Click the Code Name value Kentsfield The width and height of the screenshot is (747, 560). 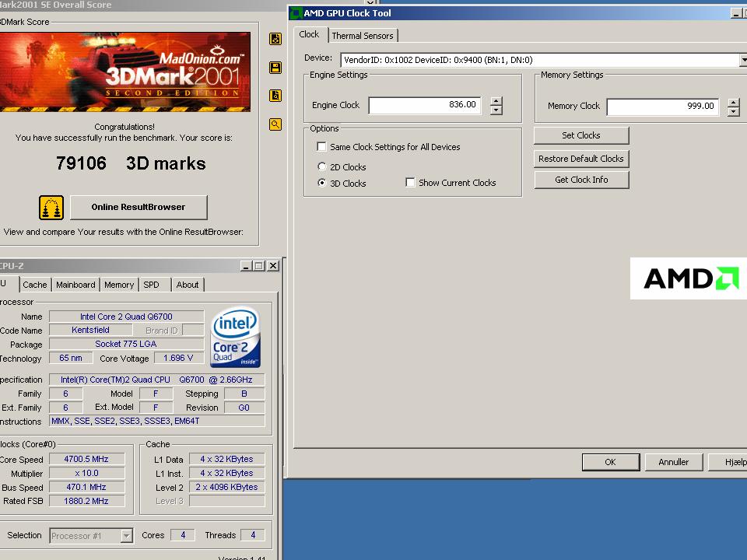(90, 330)
